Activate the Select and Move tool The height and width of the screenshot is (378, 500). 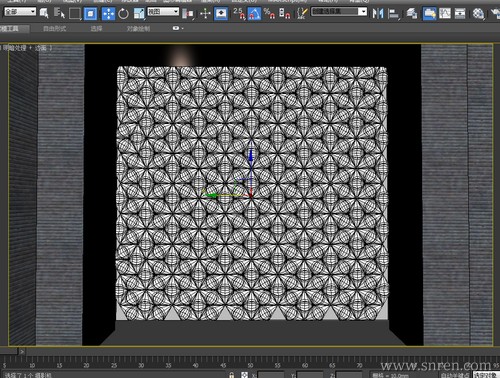pyautogui.click(x=108, y=14)
